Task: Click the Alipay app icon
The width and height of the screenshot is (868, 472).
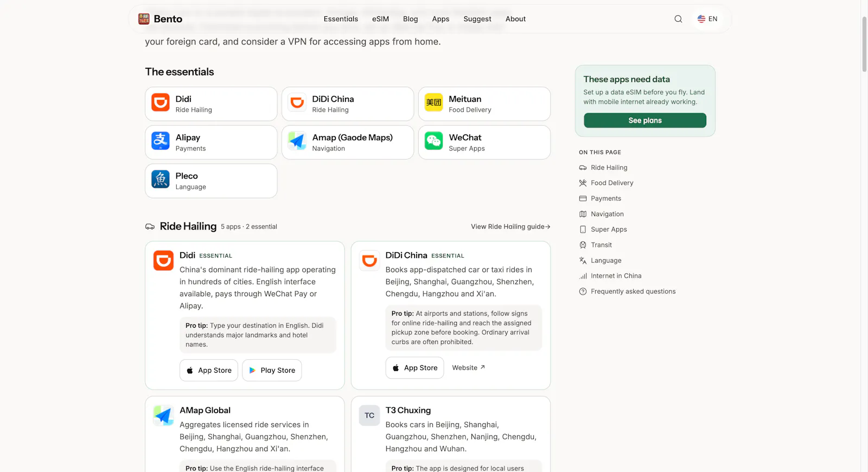Action: point(161,141)
